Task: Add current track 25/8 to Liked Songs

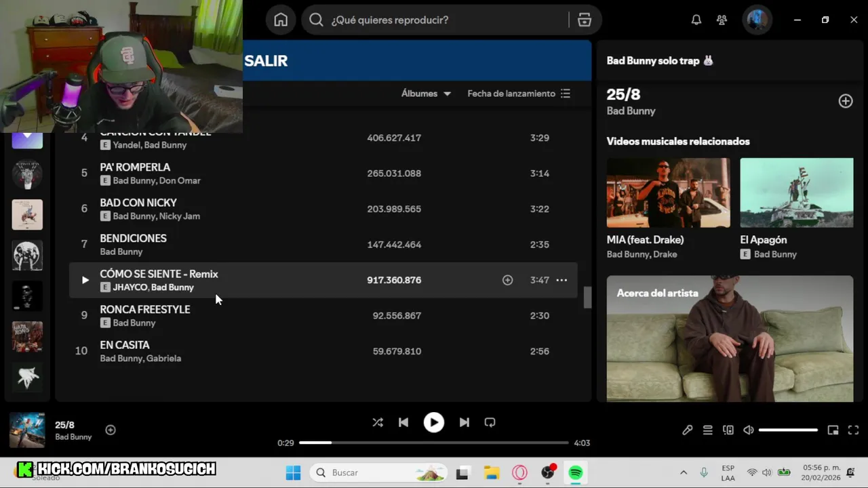Action: coord(111,430)
